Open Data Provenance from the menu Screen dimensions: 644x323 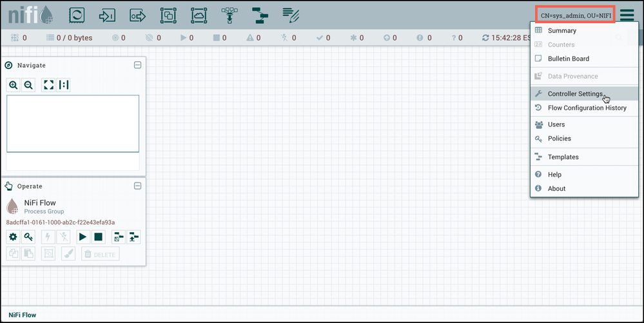point(584,76)
